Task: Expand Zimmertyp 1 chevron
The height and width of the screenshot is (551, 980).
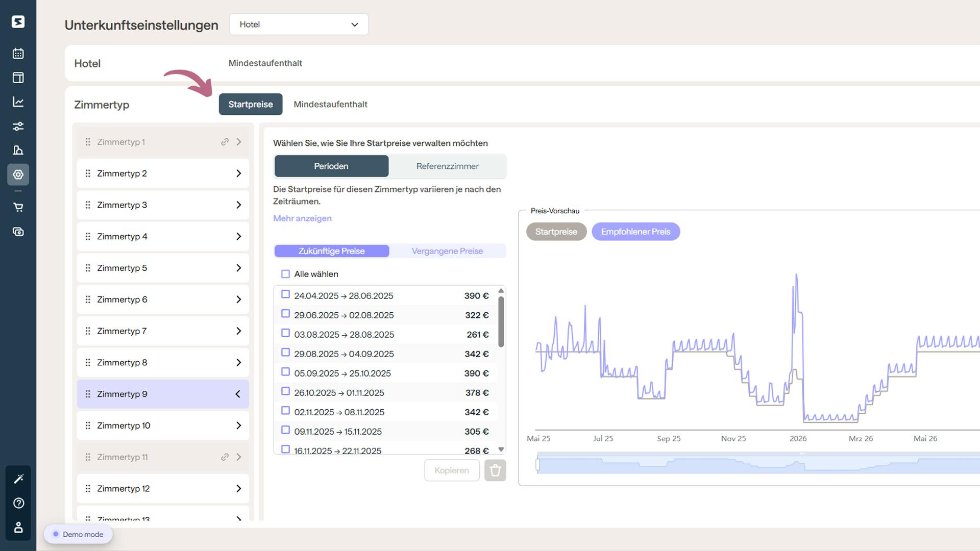Action: click(238, 142)
